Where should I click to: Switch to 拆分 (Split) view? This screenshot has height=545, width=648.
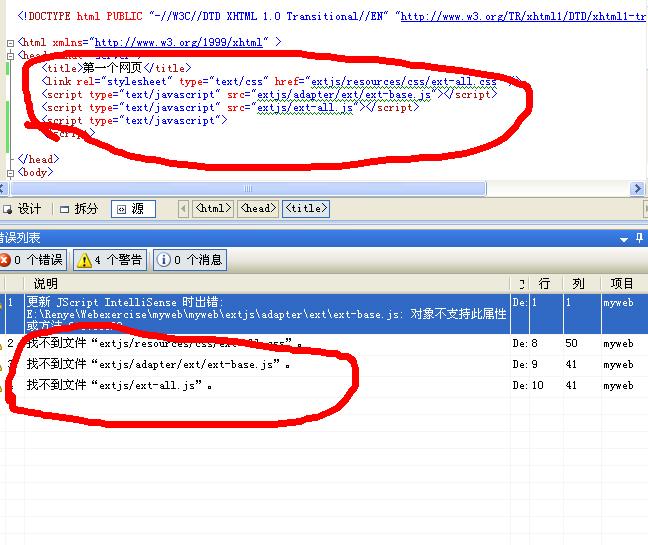coord(79,209)
